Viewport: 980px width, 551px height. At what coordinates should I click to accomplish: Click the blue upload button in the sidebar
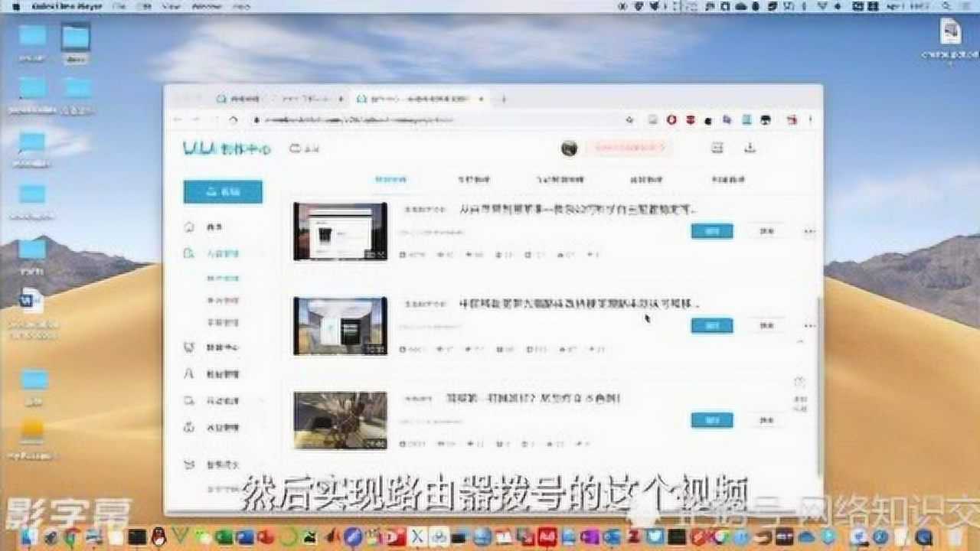(x=223, y=192)
